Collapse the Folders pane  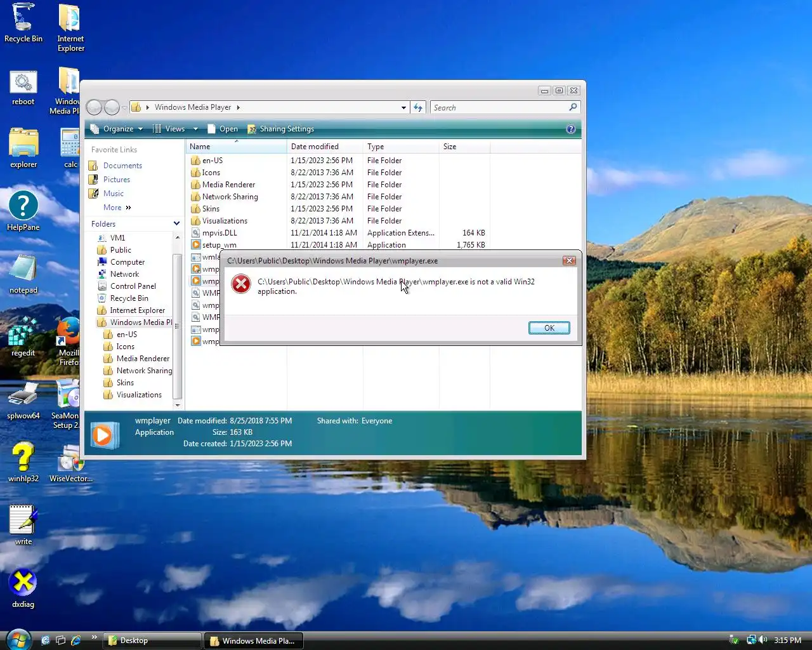point(176,223)
